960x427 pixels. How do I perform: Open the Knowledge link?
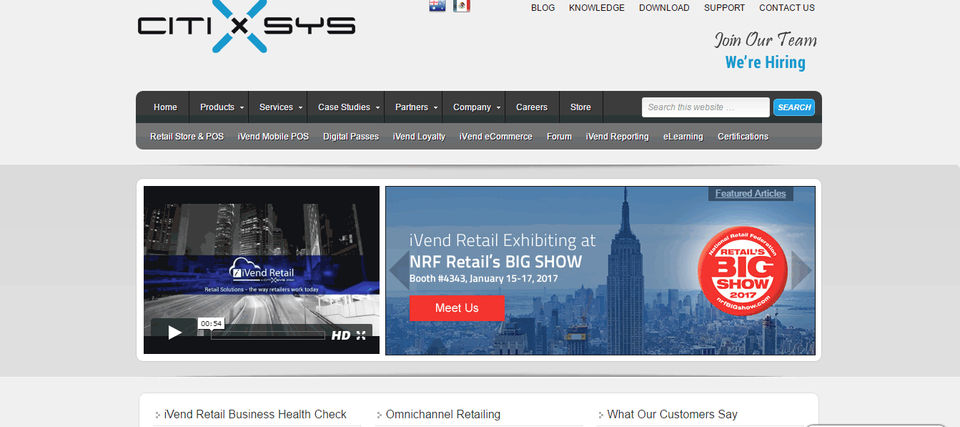click(597, 8)
